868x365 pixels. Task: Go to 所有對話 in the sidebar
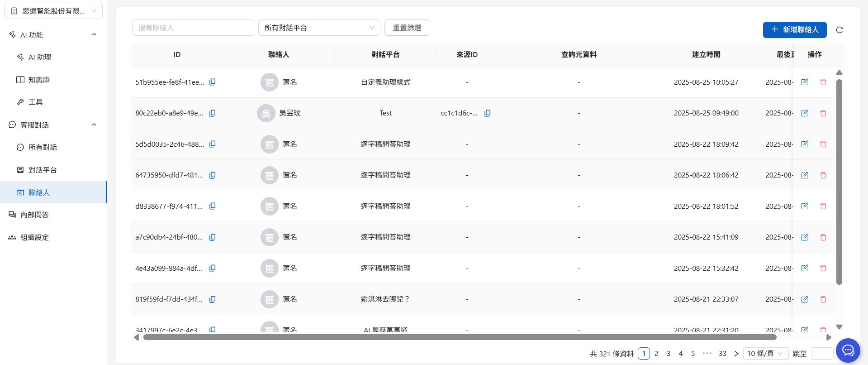click(43, 147)
